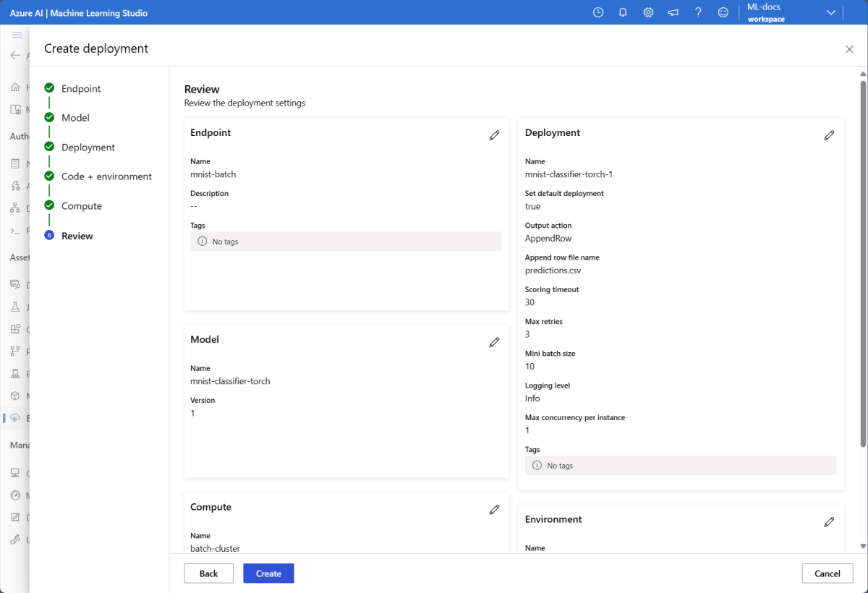The height and width of the screenshot is (593, 868).
Task: Click the Compute section edit pencil
Action: tap(494, 510)
